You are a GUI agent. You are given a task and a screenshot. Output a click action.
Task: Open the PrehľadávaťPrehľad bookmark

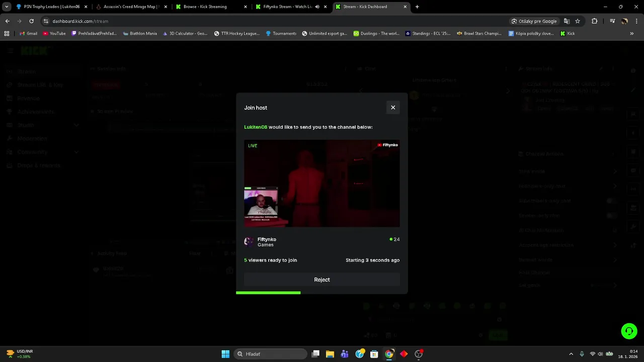tap(94, 34)
